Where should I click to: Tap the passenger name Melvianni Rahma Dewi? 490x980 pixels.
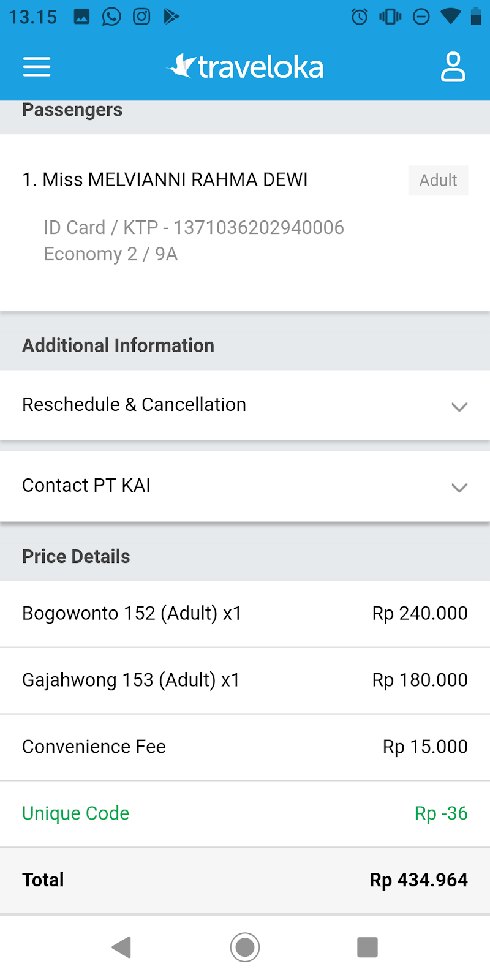coord(165,180)
